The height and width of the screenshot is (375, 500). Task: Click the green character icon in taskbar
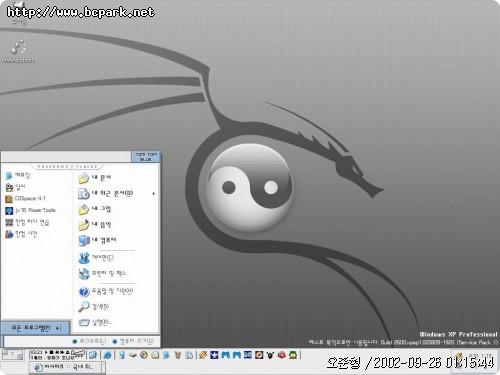pos(293,355)
